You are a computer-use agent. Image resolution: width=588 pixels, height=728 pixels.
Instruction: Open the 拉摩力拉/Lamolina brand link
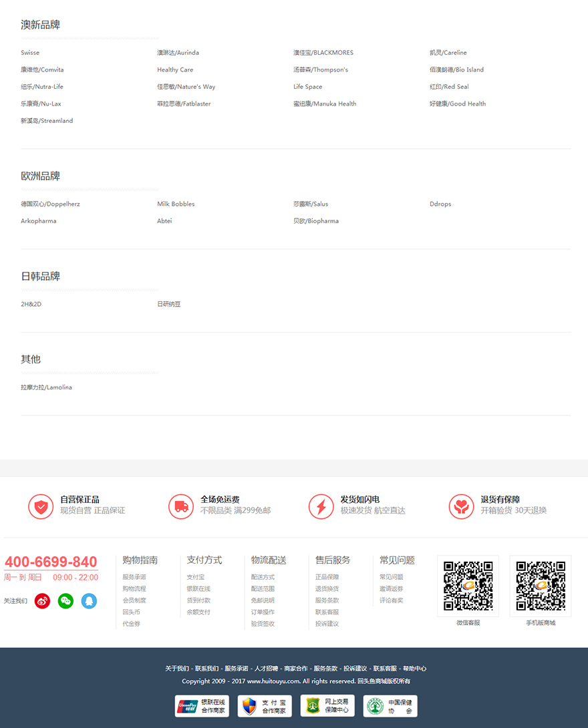click(x=47, y=387)
